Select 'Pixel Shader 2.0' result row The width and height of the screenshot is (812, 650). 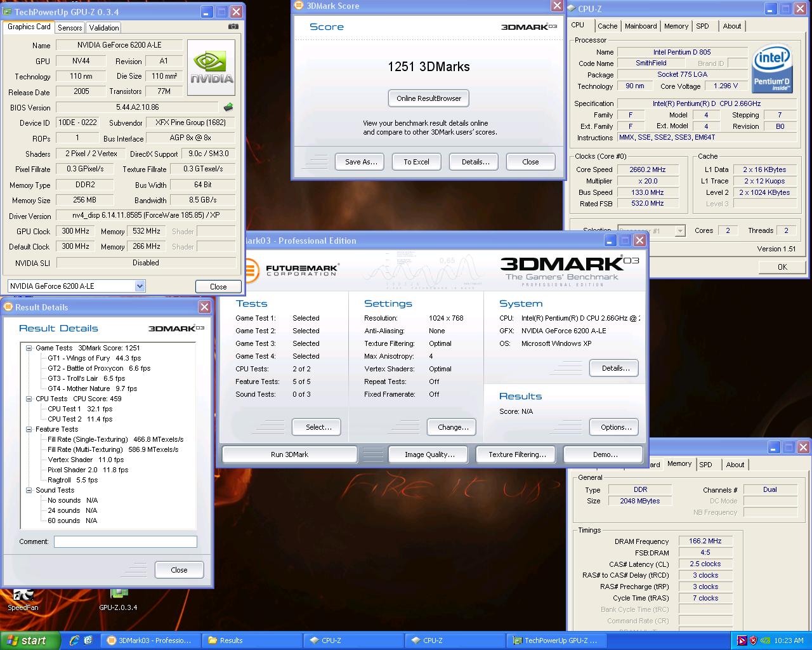(x=88, y=470)
